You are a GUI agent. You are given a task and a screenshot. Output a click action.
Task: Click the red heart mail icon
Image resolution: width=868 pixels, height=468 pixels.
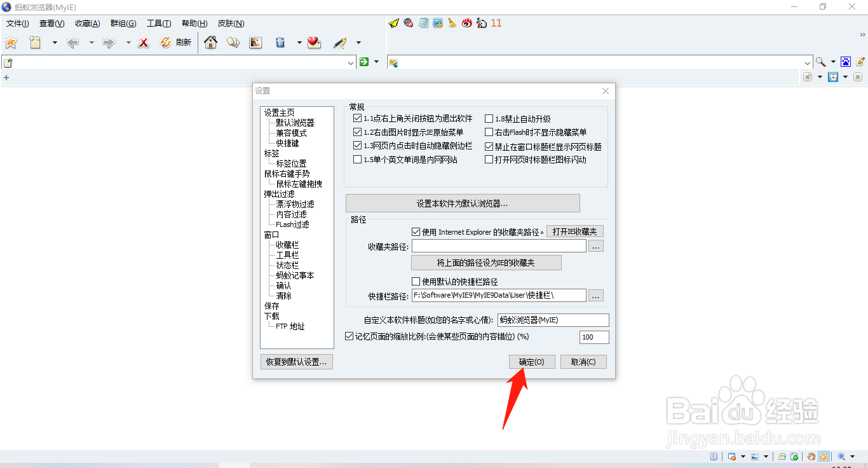(314, 43)
